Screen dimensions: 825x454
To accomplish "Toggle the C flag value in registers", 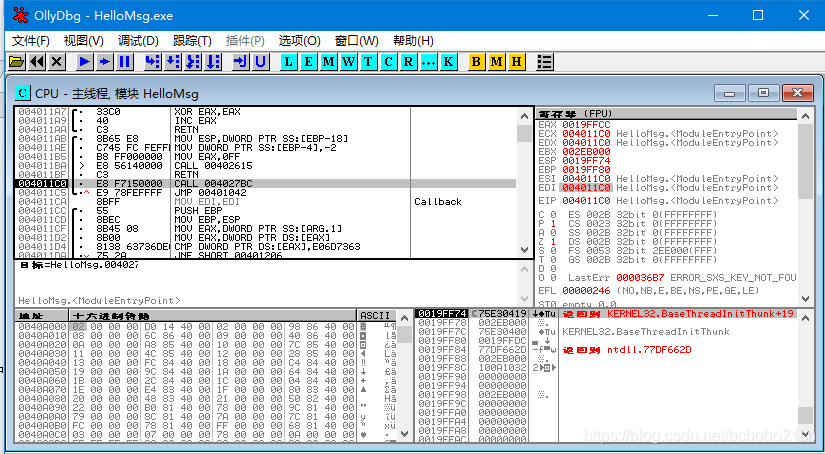I will click(553, 215).
